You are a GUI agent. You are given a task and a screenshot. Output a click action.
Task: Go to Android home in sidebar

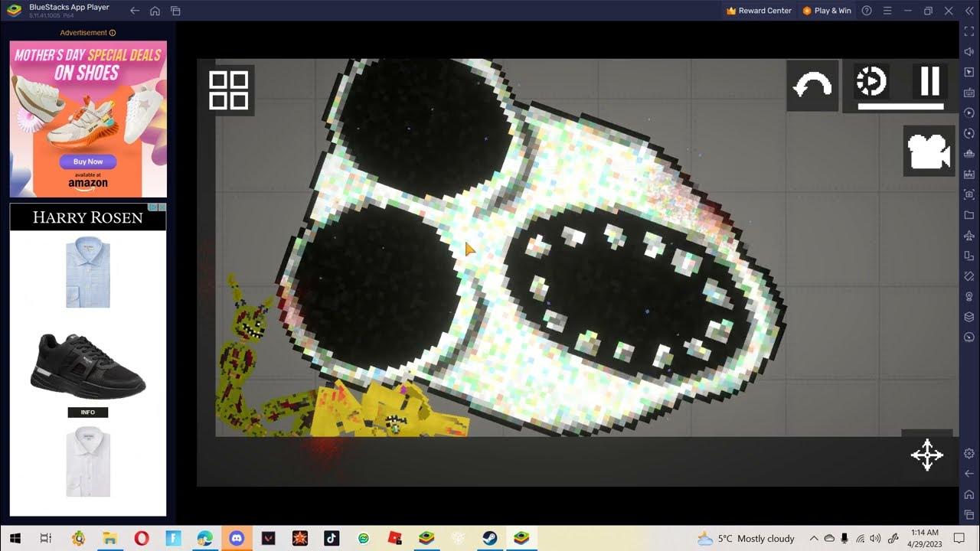coord(969,494)
